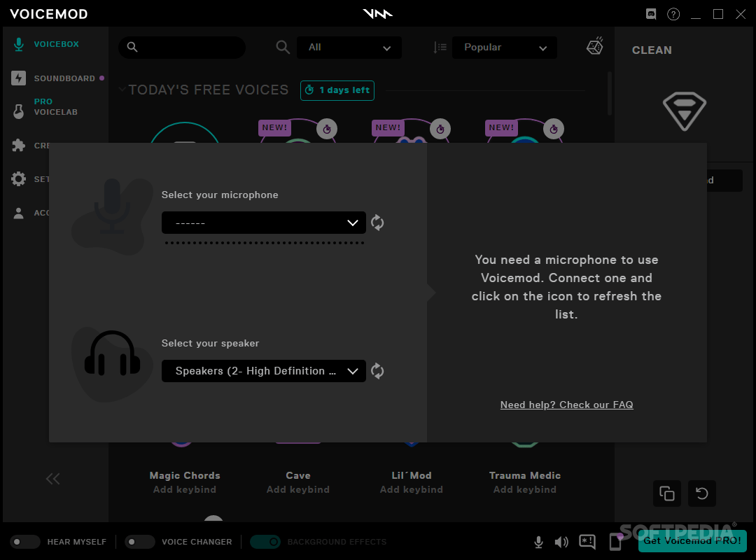Open the All category filter dropdown
The width and height of the screenshot is (756, 560).
(x=349, y=48)
